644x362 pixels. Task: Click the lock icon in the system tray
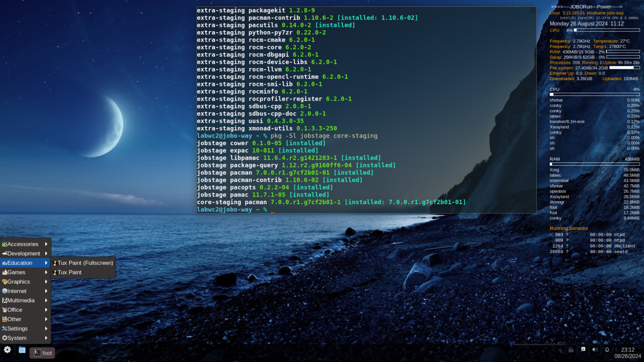[x=571, y=350]
